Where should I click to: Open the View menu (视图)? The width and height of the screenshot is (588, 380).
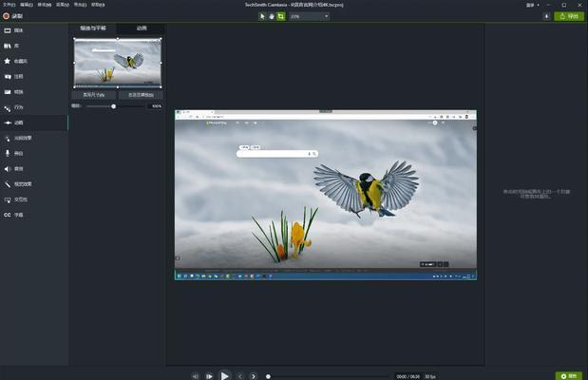(63, 5)
